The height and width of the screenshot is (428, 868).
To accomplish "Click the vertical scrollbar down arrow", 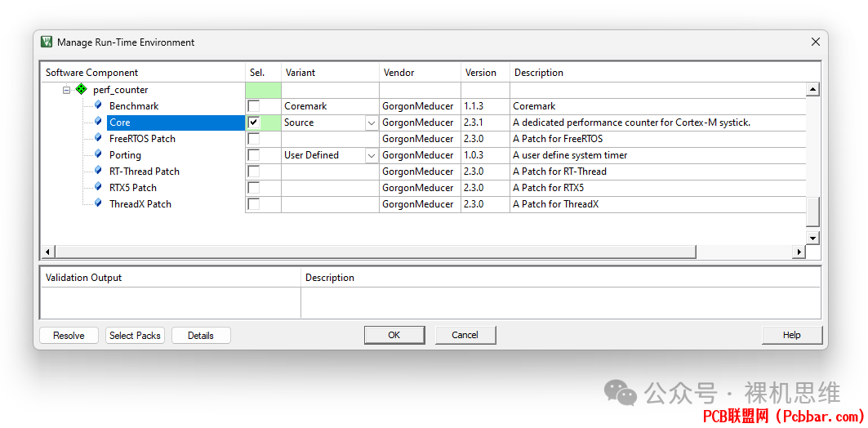I will point(812,238).
